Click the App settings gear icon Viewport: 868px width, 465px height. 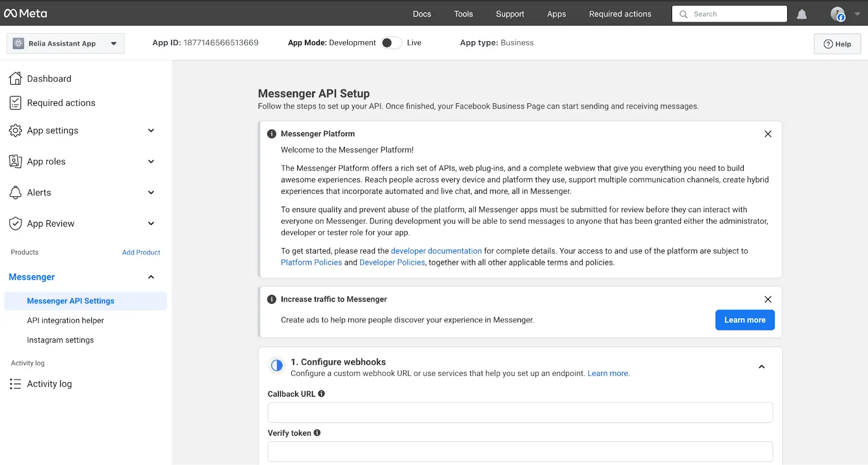coord(16,131)
